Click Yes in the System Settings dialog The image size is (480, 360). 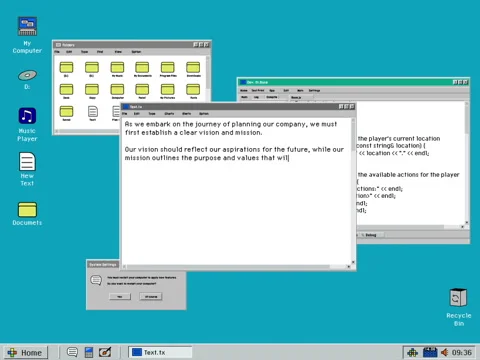click(x=120, y=296)
